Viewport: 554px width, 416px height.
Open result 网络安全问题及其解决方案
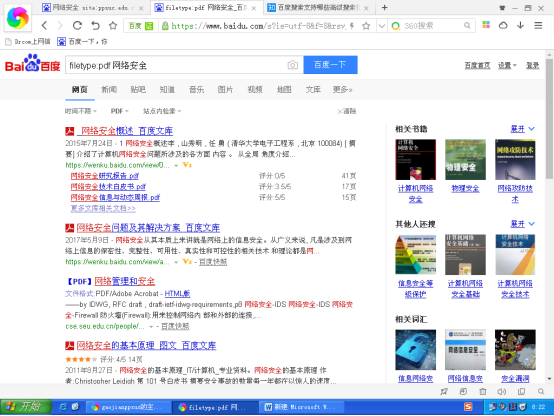[148, 228]
